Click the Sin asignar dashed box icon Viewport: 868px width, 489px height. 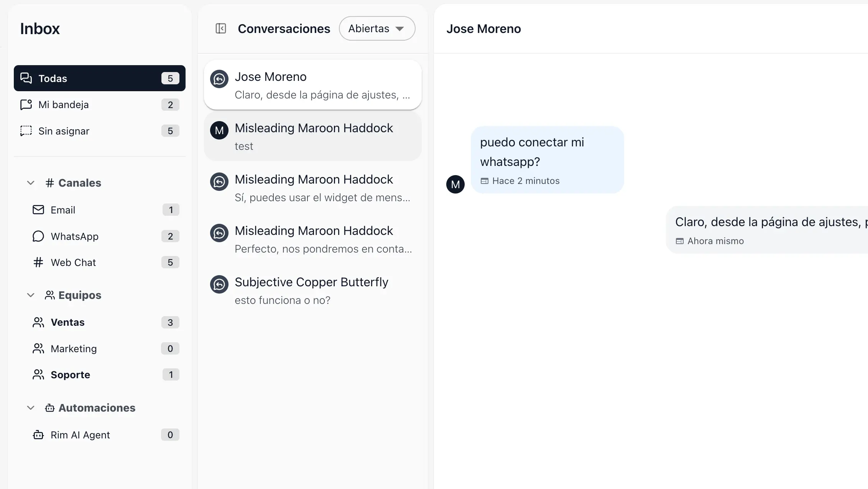coord(26,131)
